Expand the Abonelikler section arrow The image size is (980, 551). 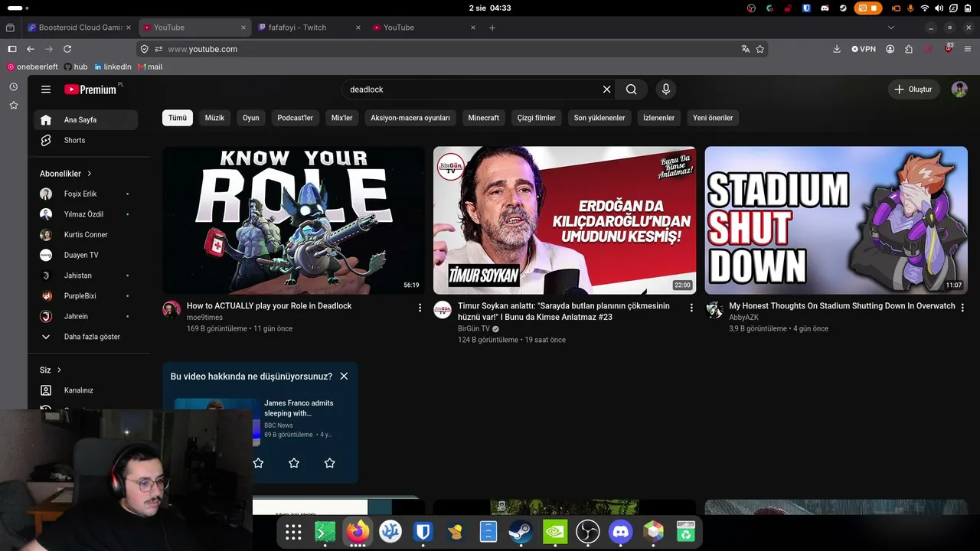pos(89,174)
